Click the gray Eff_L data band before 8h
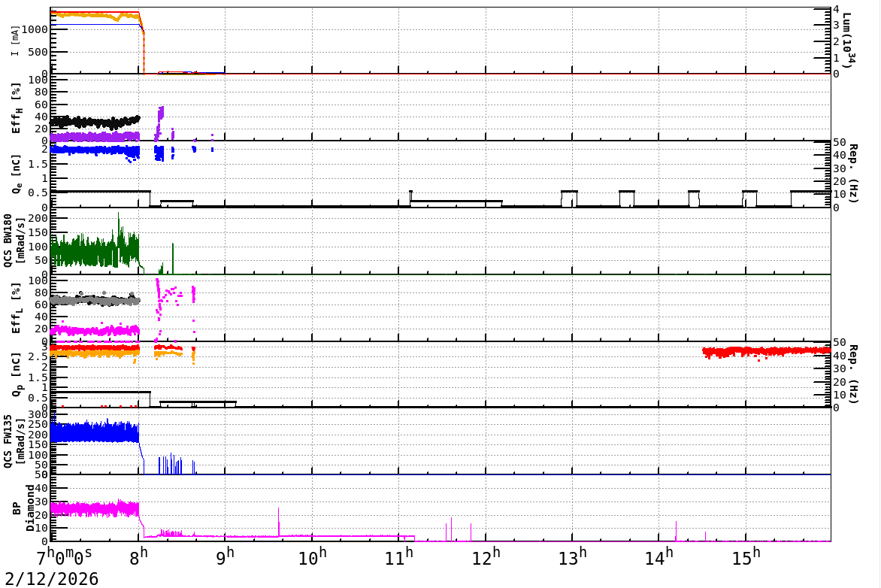The image size is (881, 588). 95,300
